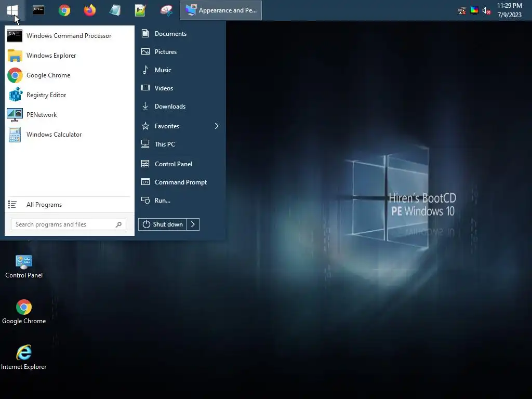This screenshot has width=532, height=399.
Task: Open Command Prompt from taskbar
Action: [38, 10]
